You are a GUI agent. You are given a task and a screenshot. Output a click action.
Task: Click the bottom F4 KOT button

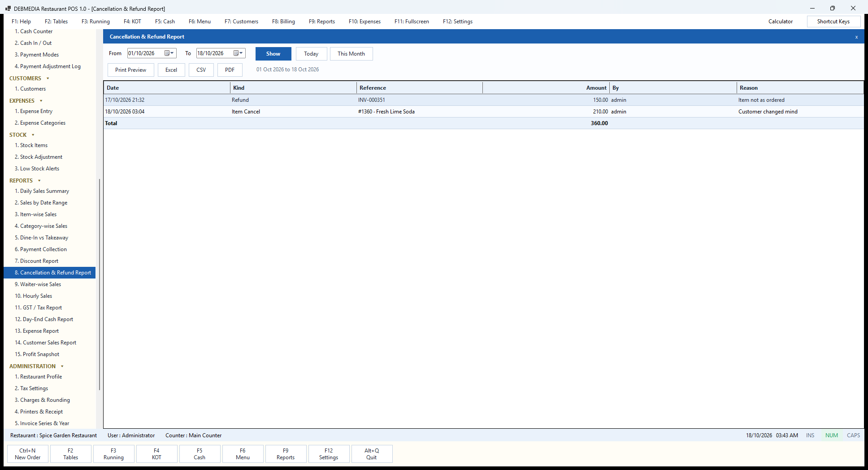point(156,454)
